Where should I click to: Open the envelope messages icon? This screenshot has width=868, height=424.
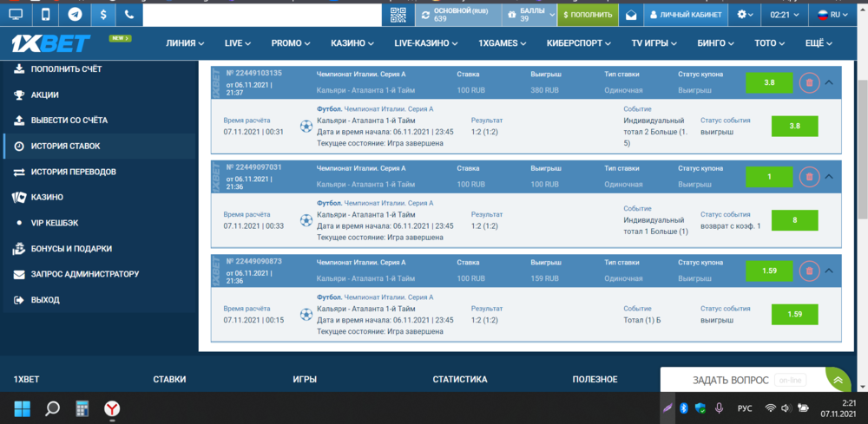[x=631, y=15]
